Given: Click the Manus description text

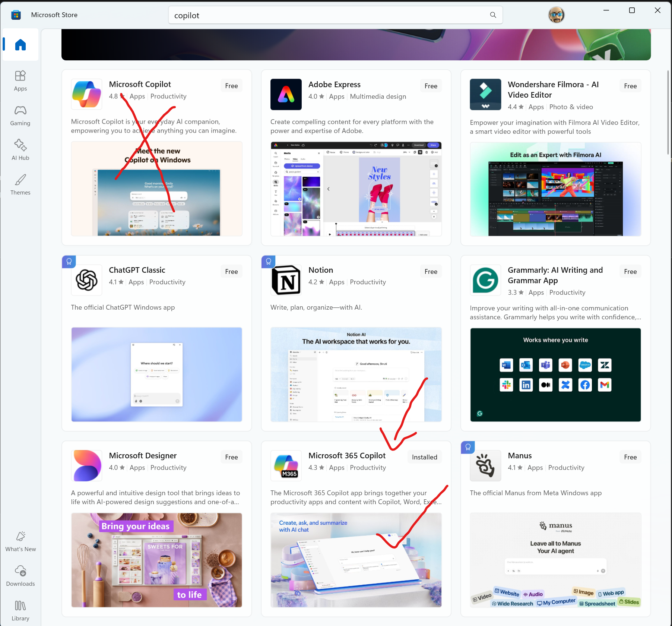Looking at the screenshot, I should pos(536,493).
